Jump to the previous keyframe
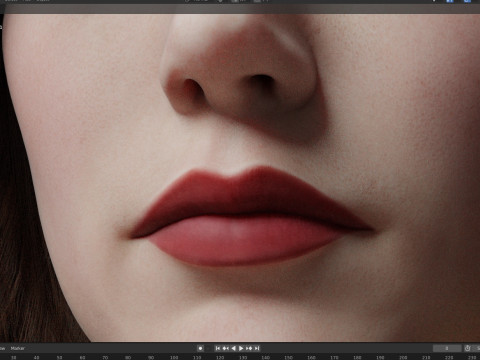This screenshot has width=480, height=360. [226, 348]
